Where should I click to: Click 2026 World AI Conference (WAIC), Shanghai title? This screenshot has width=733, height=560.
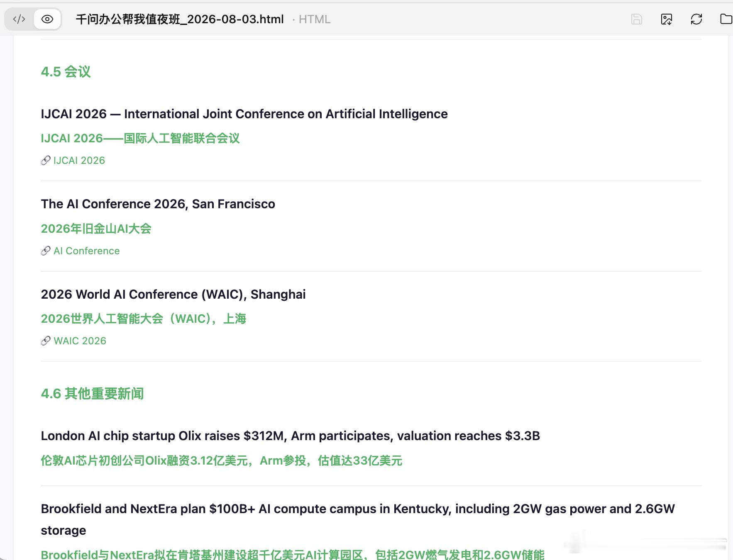(173, 295)
